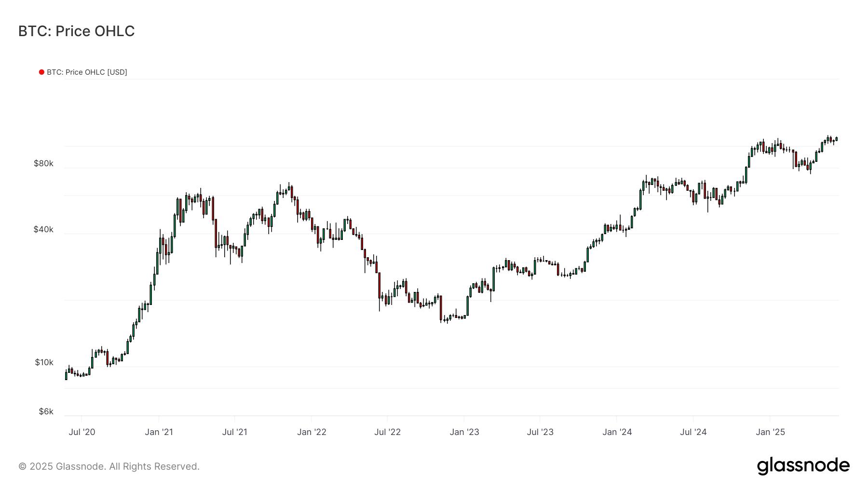This screenshot has height=488, width=868.
Task: Select the Jan '21 x-axis label
Action: (159, 432)
